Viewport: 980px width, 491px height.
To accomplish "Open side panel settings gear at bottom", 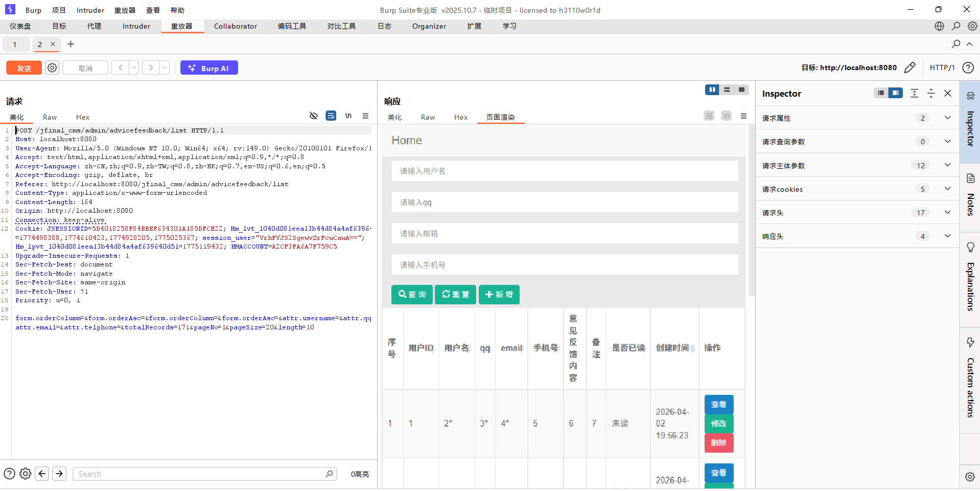I will pos(970,477).
